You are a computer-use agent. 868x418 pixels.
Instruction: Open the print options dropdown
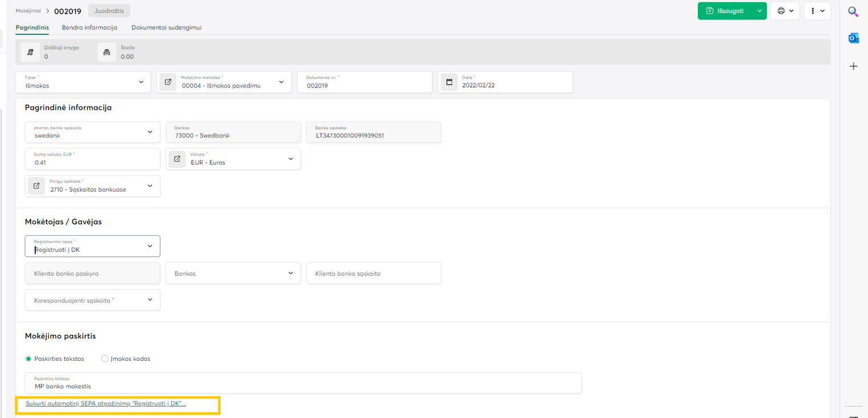[785, 11]
